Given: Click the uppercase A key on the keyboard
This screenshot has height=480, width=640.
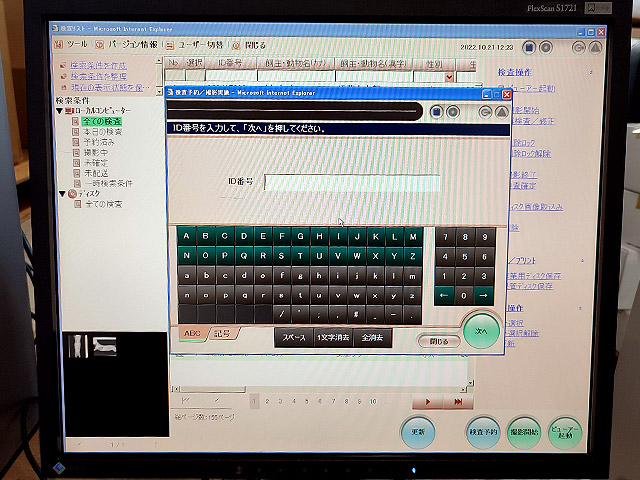Looking at the screenshot, I should click(187, 236).
